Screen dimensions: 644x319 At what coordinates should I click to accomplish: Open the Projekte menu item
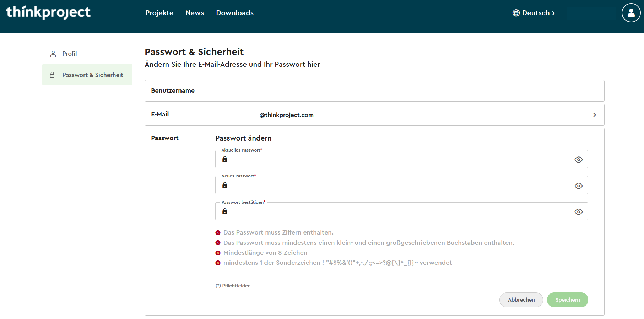[159, 13]
